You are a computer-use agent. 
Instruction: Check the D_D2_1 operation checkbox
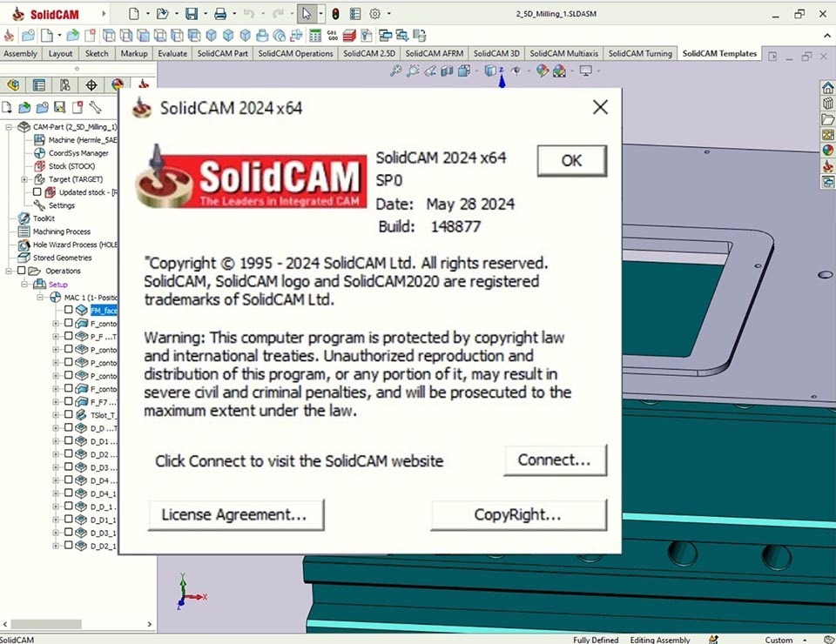click(x=68, y=546)
